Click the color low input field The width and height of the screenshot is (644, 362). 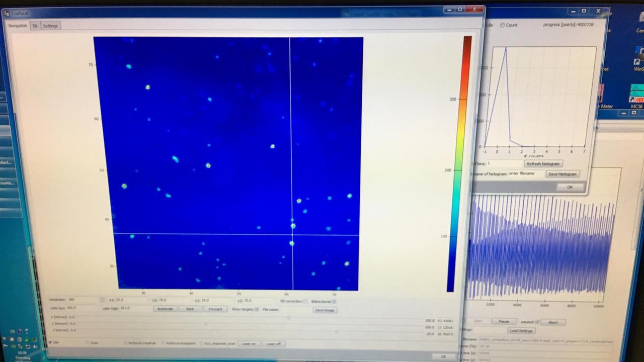[82, 308]
